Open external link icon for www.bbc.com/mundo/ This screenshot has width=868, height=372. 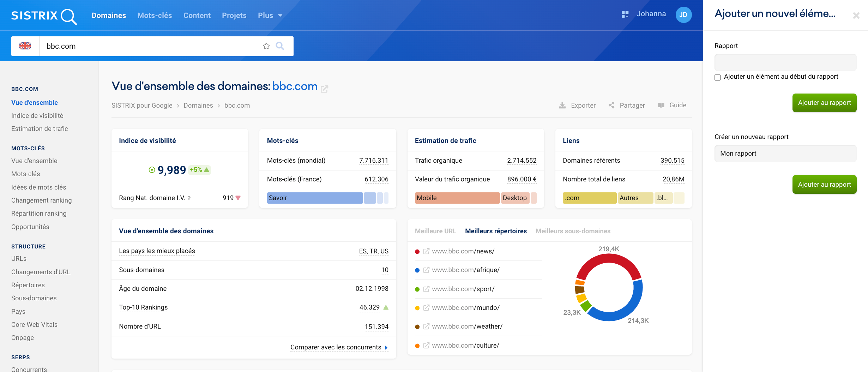coord(426,308)
